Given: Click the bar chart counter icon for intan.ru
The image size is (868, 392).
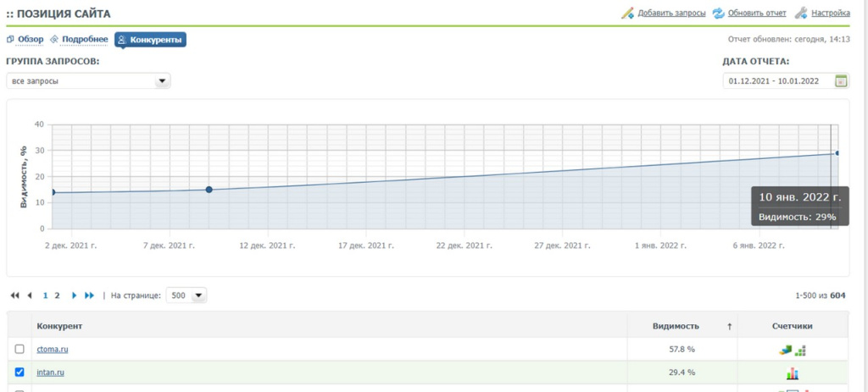Looking at the screenshot, I should click(x=793, y=373).
